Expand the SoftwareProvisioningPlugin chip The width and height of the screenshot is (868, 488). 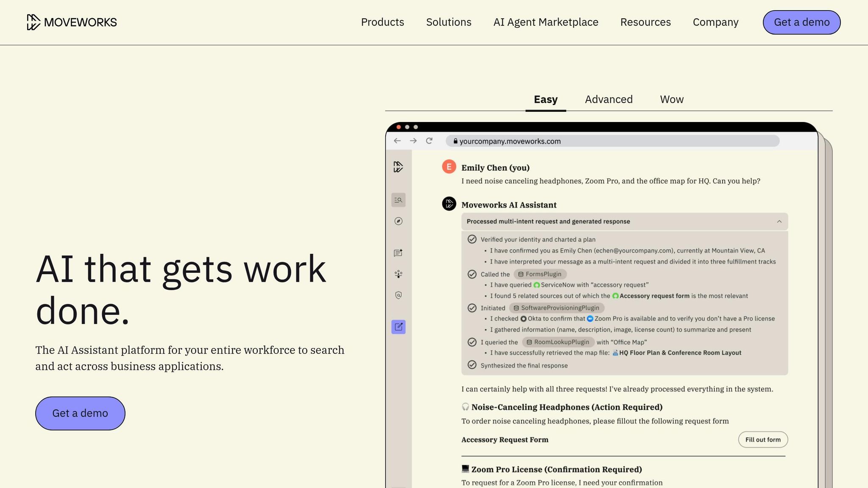click(x=556, y=308)
